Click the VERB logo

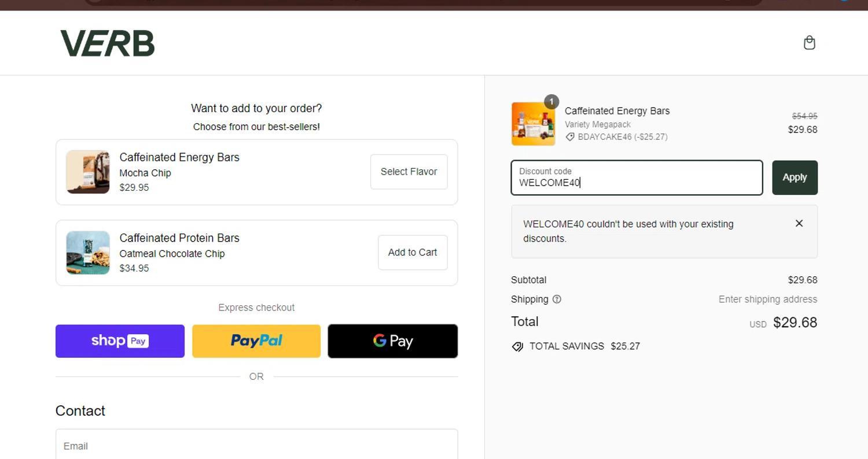point(108,43)
